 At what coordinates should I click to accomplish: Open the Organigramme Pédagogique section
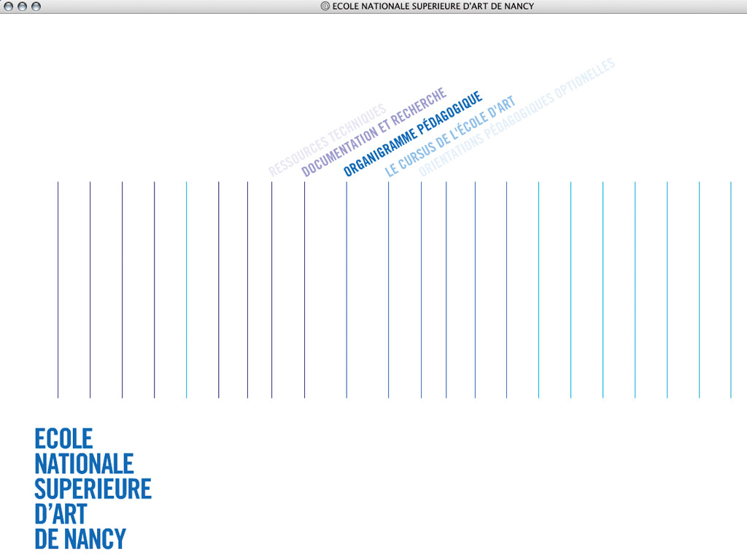413,134
